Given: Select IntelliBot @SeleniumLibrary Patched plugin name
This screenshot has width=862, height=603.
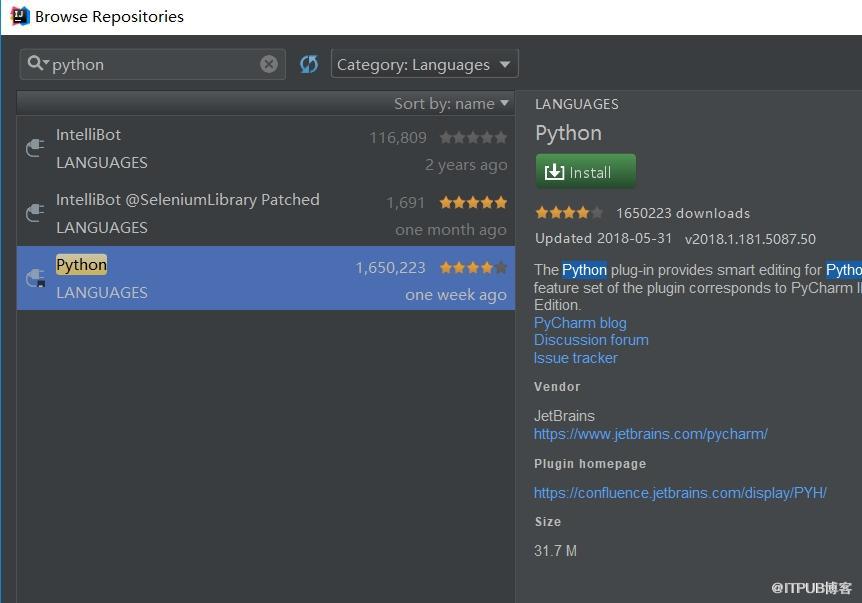Looking at the screenshot, I should [x=187, y=200].
